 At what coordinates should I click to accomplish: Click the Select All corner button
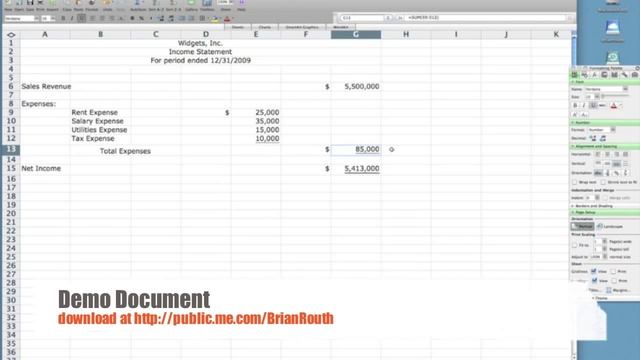11,35
